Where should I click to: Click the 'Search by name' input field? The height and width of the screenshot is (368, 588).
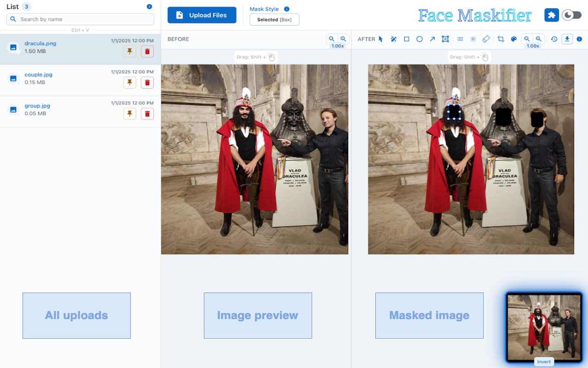pyautogui.click(x=80, y=19)
